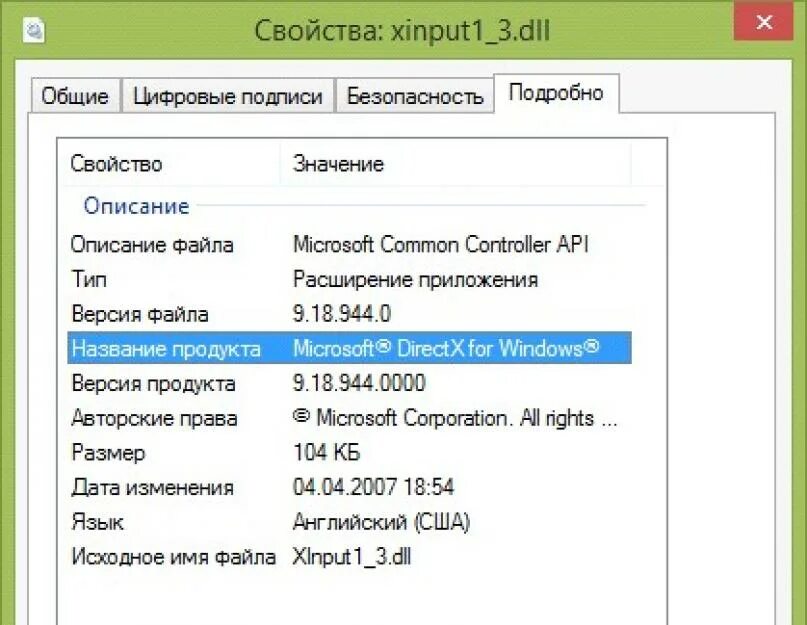Select the Подробно tab
The image size is (807, 625).
pos(556,93)
